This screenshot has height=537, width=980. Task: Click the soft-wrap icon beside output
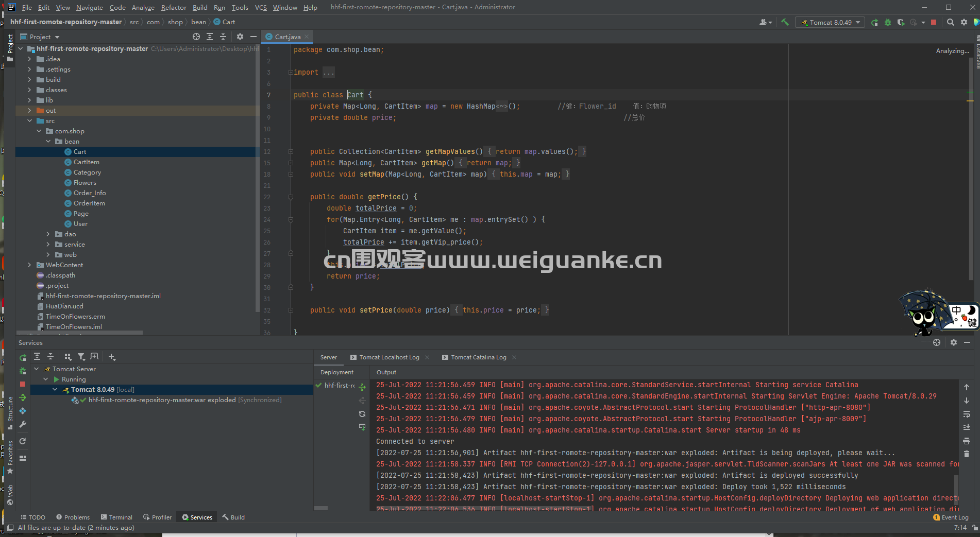[x=967, y=414]
